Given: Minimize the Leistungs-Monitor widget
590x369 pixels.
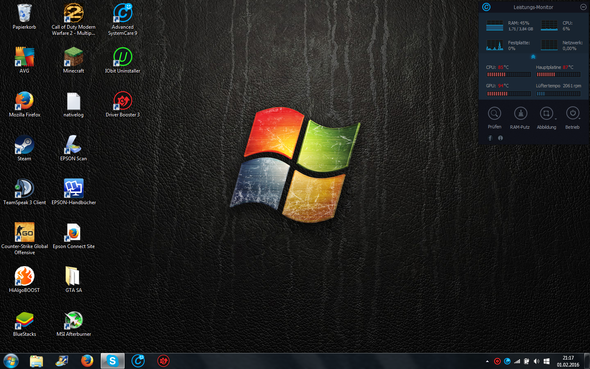Looking at the screenshot, I should pos(582,7).
